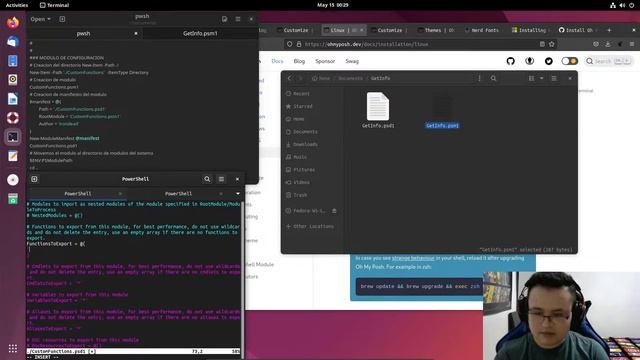Expand the PowerShell tabs dropdown arrow
The height and width of the screenshot is (360, 640).
tap(238, 193)
